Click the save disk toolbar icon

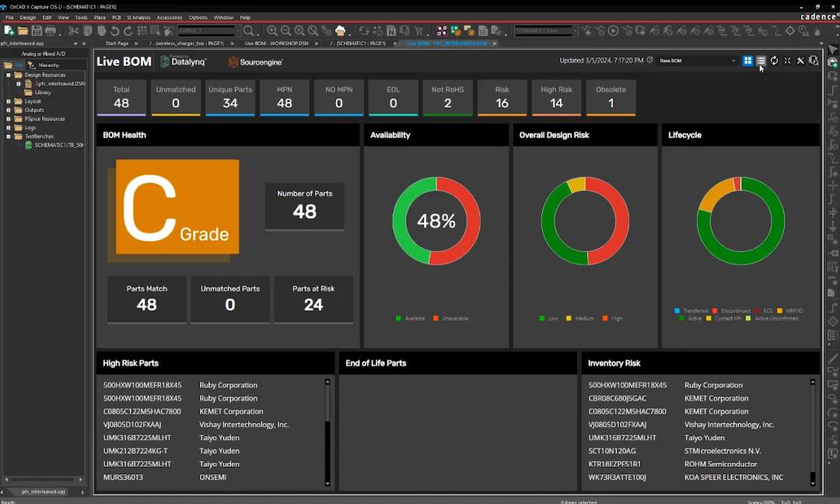(37, 31)
